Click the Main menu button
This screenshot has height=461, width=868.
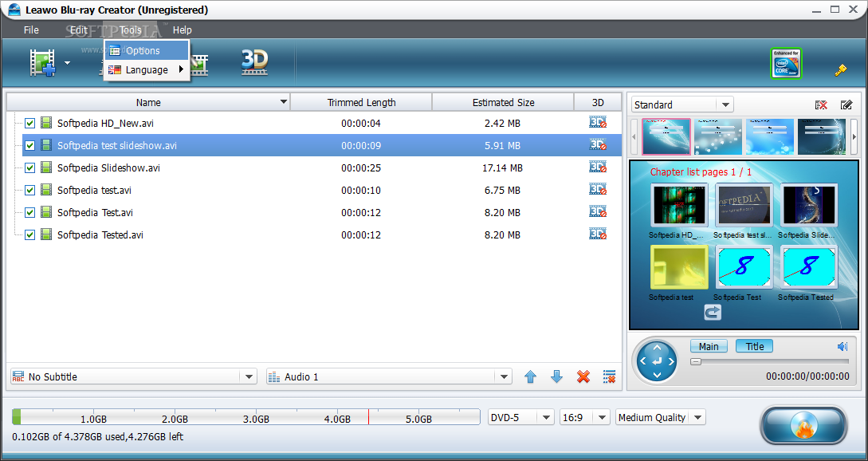click(x=709, y=346)
